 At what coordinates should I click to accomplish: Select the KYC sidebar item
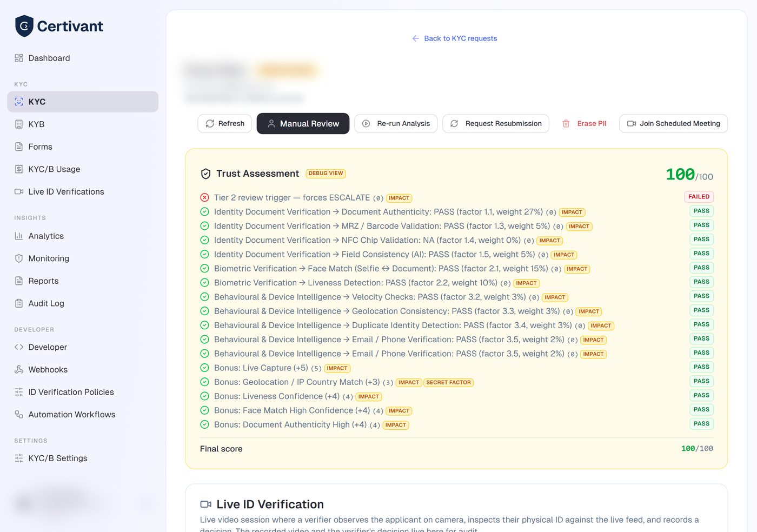click(x=83, y=102)
